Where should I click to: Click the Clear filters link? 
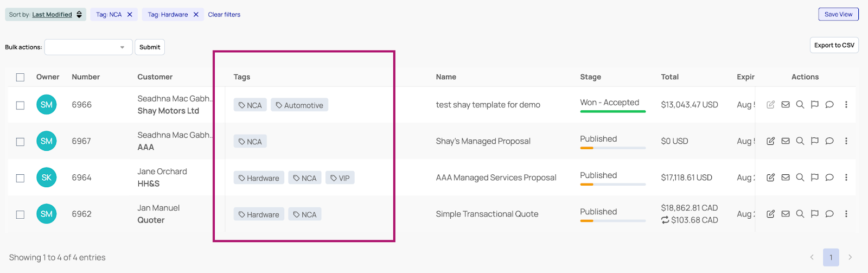click(x=224, y=15)
